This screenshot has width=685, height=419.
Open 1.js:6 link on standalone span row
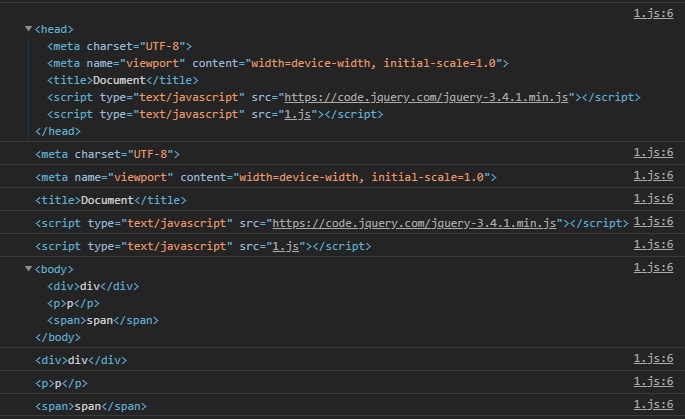(x=653, y=405)
